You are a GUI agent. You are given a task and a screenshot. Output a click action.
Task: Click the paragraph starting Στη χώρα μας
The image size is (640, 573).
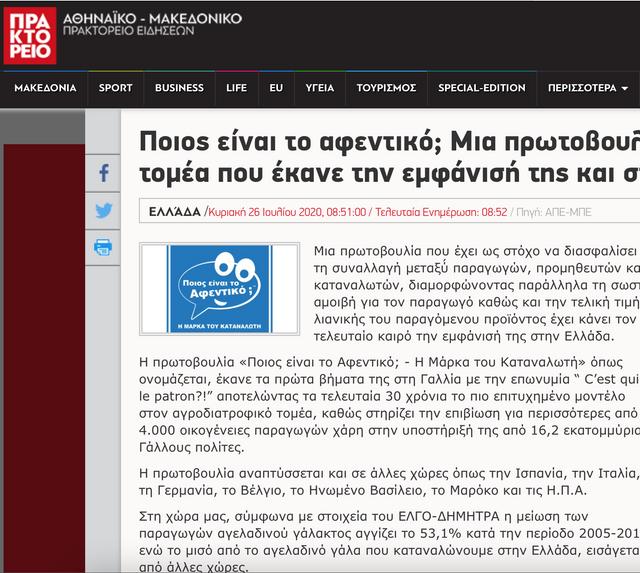[x=389, y=542]
